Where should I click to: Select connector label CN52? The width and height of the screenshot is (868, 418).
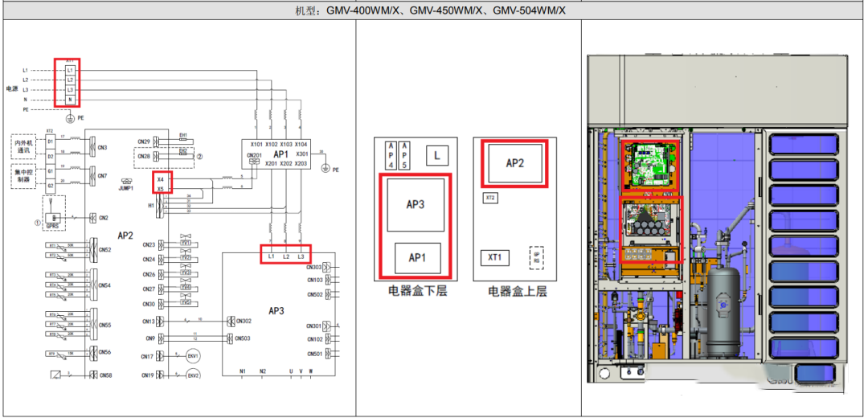coord(104,250)
